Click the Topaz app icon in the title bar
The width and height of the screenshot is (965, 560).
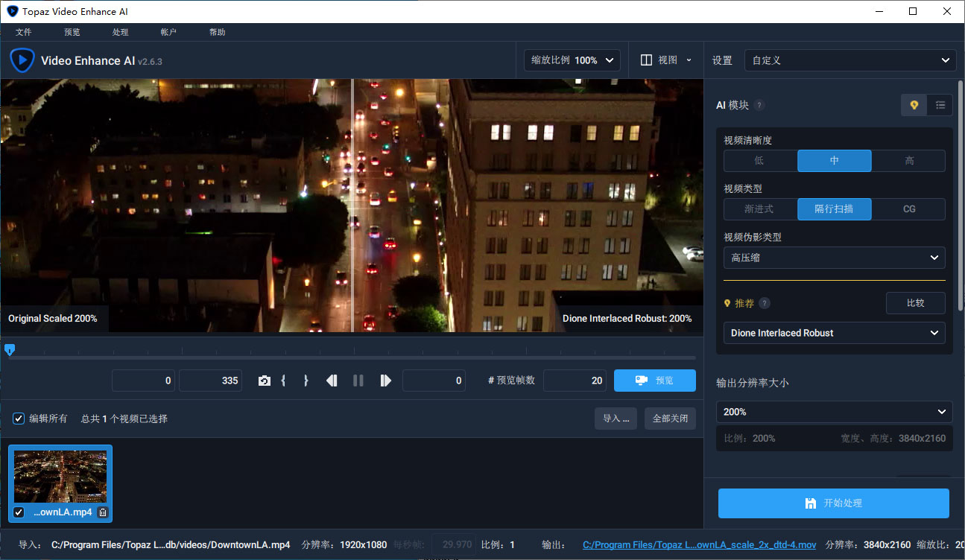13,11
